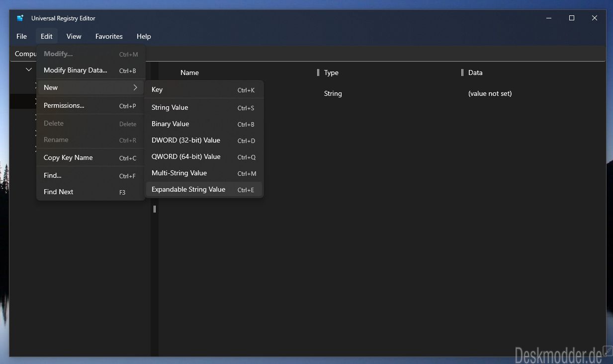The width and height of the screenshot is (613, 364).
Task: Open the File menu
Action: 21,36
